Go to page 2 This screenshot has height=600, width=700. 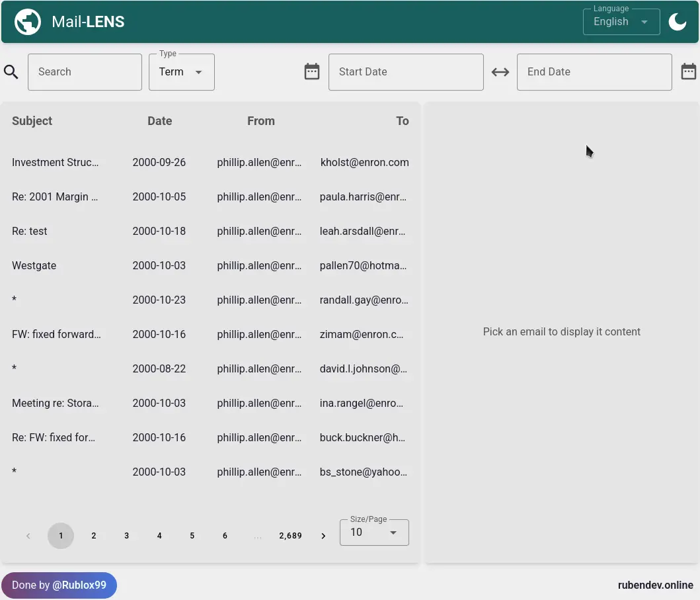pos(94,536)
